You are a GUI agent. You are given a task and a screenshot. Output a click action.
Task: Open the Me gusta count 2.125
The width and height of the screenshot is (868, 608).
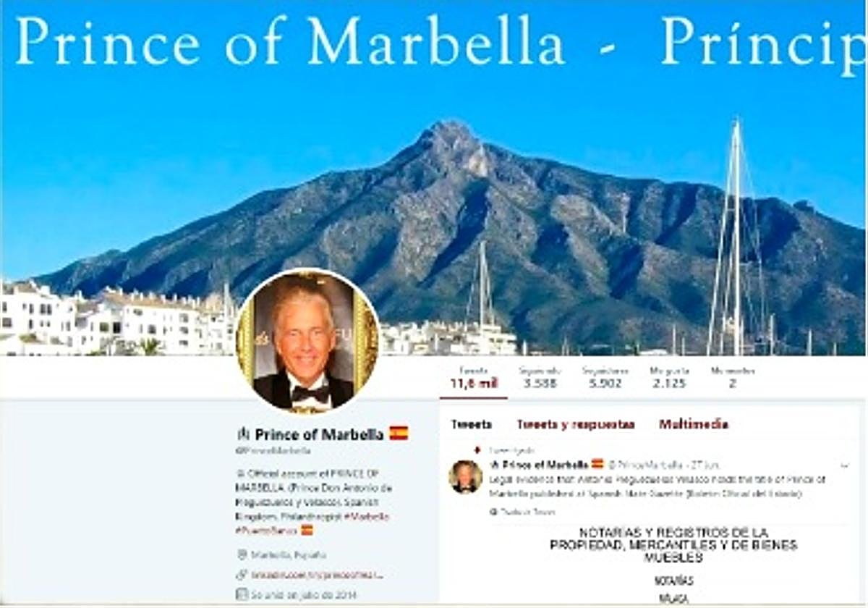pyautogui.click(x=668, y=377)
